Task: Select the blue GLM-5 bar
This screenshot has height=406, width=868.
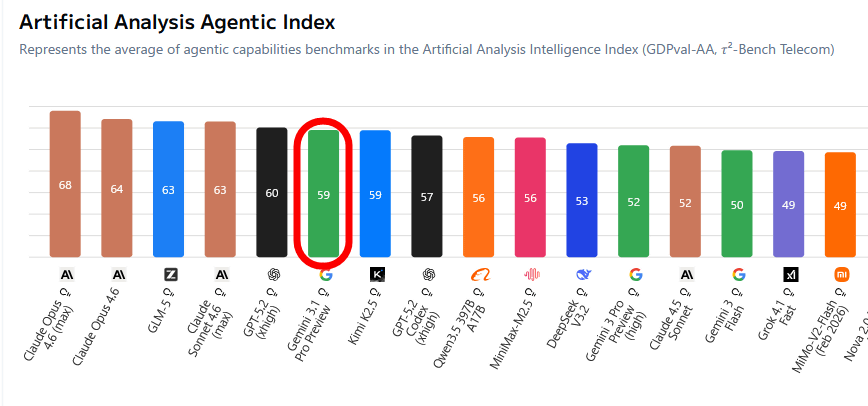Action: 169,189
